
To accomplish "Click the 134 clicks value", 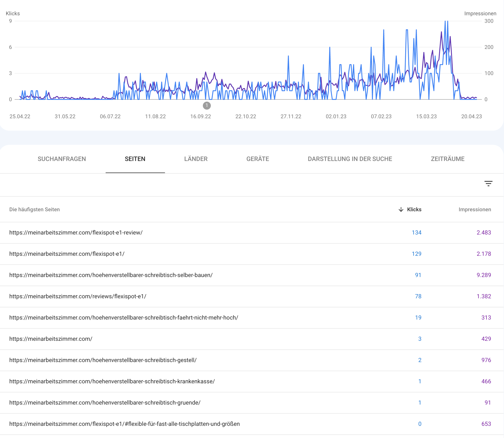I will [417, 233].
